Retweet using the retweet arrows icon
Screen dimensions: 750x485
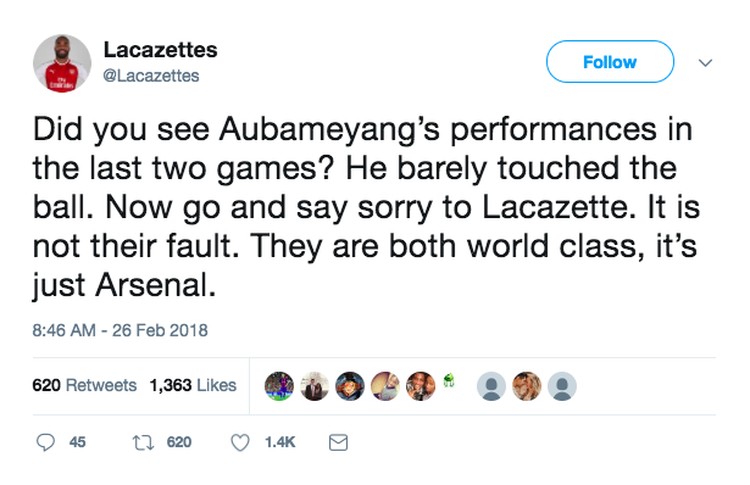(141, 442)
